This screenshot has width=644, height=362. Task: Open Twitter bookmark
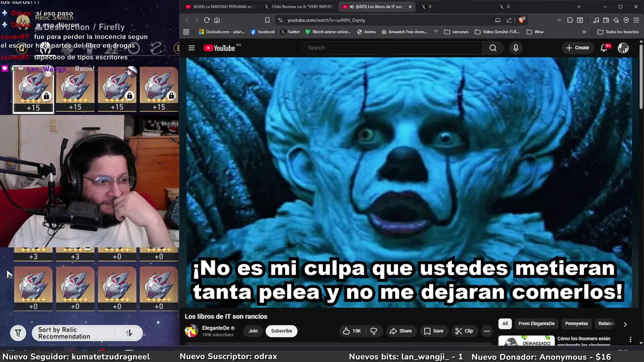pos(290,32)
